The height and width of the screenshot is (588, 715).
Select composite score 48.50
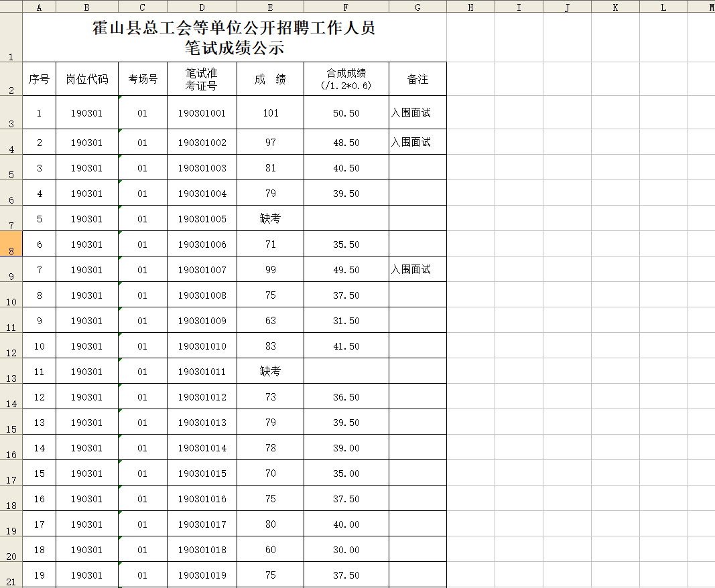(346, 143)
